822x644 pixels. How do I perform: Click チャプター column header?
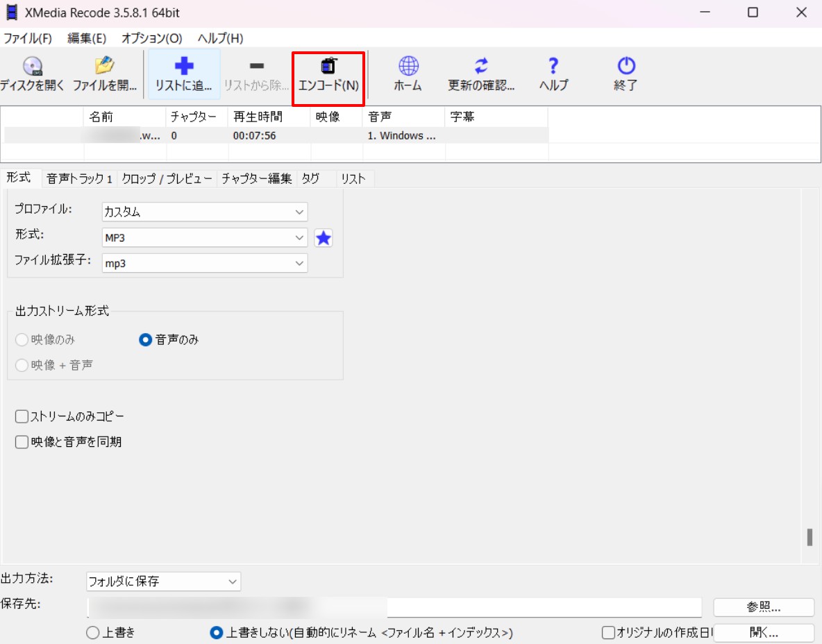(197, 117)
